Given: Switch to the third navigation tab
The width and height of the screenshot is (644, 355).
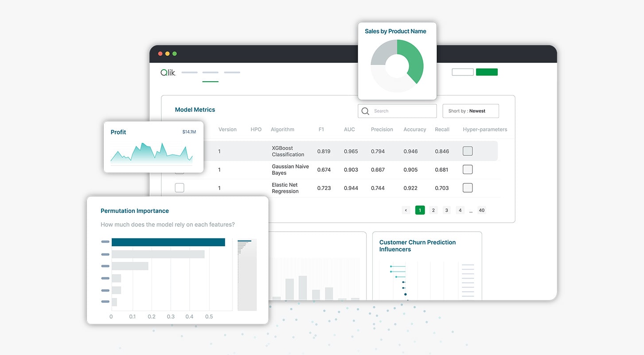Looking at the screenshot, I should pyautogui.click(x=232, y=72).
